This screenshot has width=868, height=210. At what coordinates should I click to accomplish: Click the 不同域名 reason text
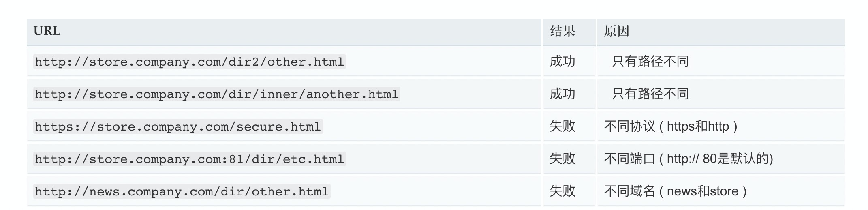629,191
